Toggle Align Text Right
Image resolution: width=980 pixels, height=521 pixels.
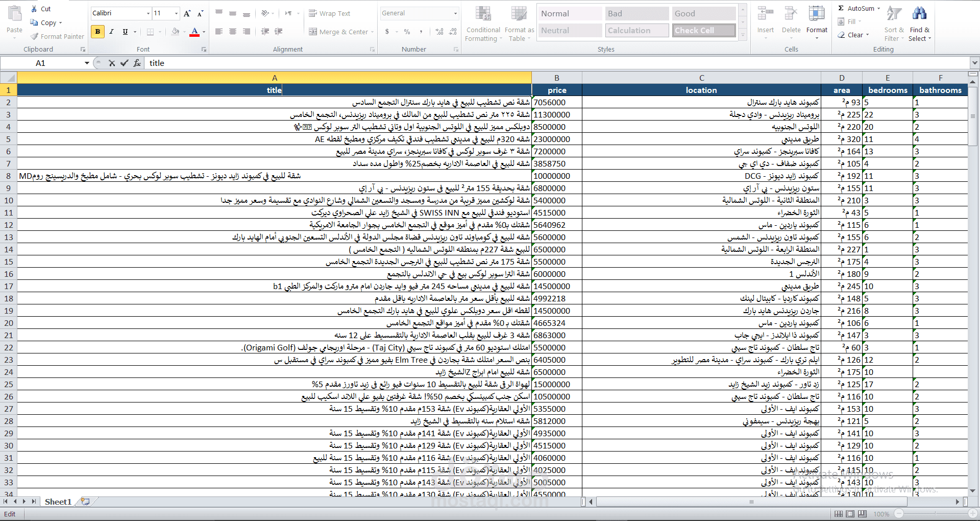click(247, 32)
